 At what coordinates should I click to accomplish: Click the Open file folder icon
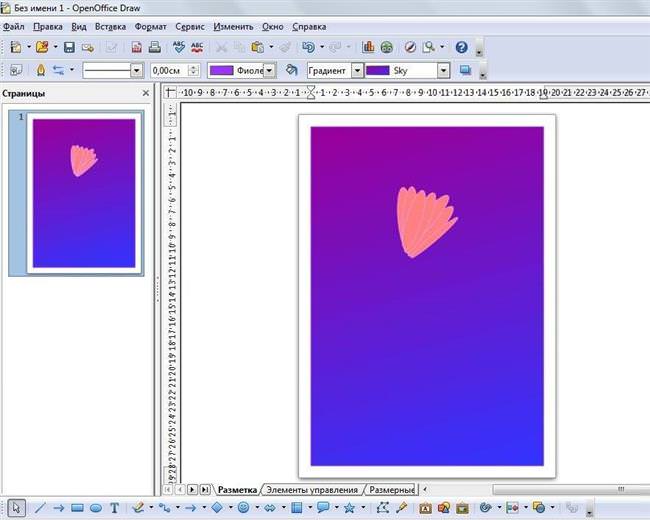click(42, 47)
